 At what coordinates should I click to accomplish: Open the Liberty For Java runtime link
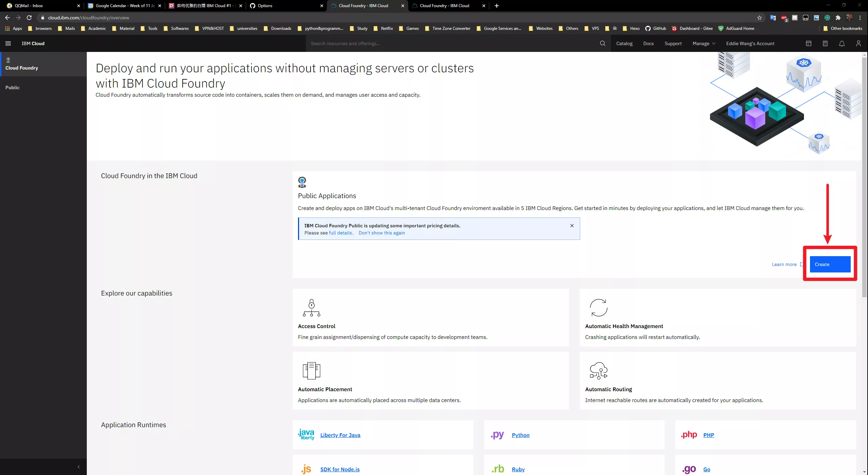click(340, 435)
